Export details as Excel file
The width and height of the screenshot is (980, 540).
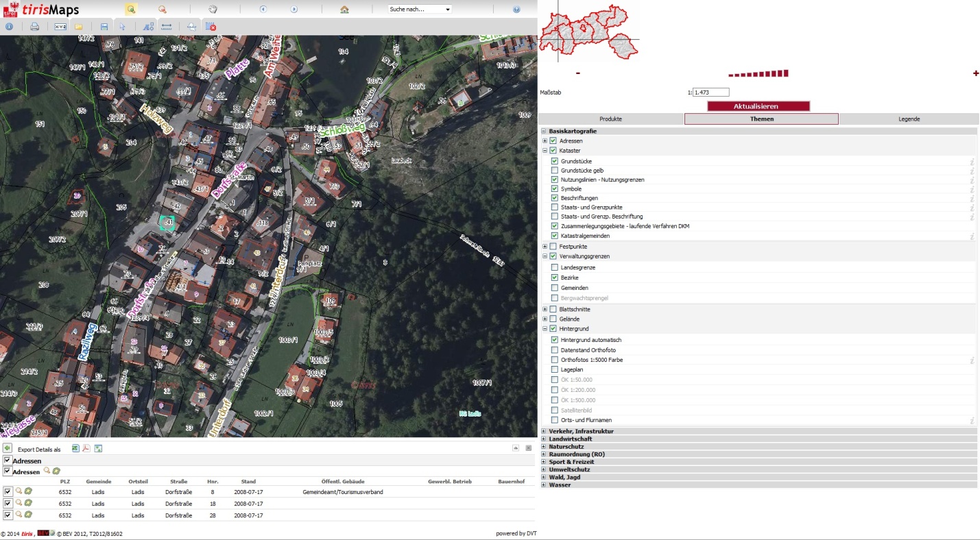(x=75, y=448)
